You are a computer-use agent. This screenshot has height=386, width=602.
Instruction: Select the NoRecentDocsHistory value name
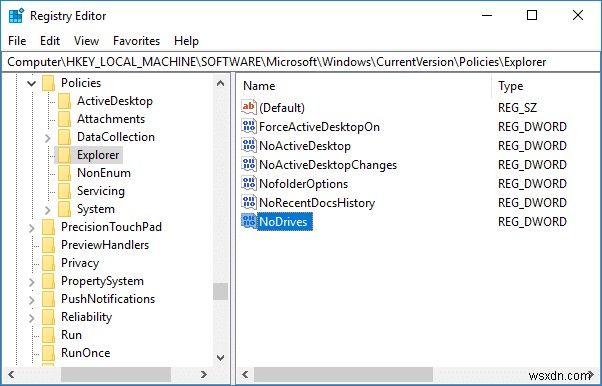[x=317, y=203]
